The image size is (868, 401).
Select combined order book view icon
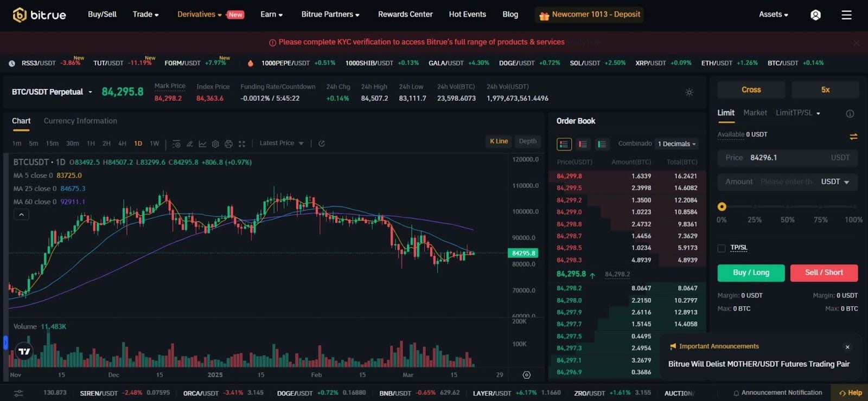(x=564, y=144)
